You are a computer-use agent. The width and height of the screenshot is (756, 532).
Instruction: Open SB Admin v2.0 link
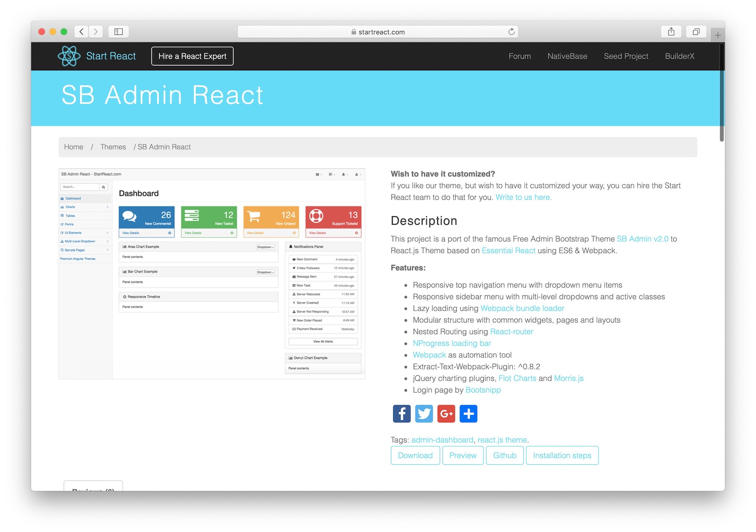click(642, 239)
